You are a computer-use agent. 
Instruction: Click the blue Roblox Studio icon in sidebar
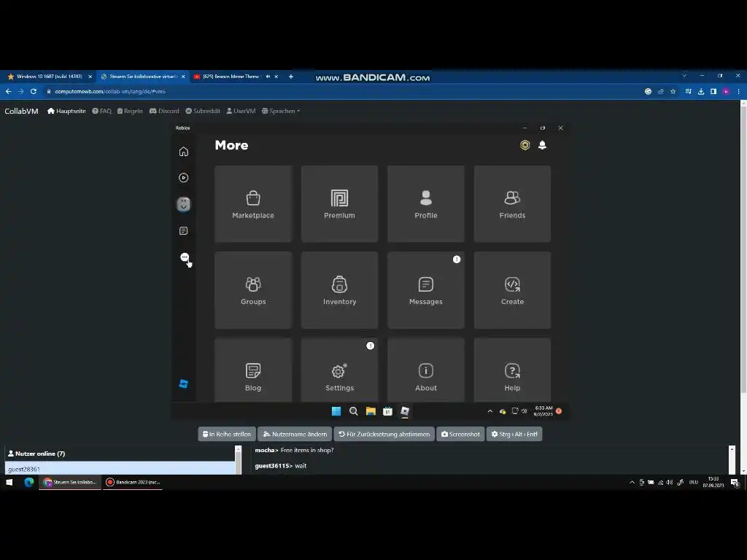click(183, 384)
